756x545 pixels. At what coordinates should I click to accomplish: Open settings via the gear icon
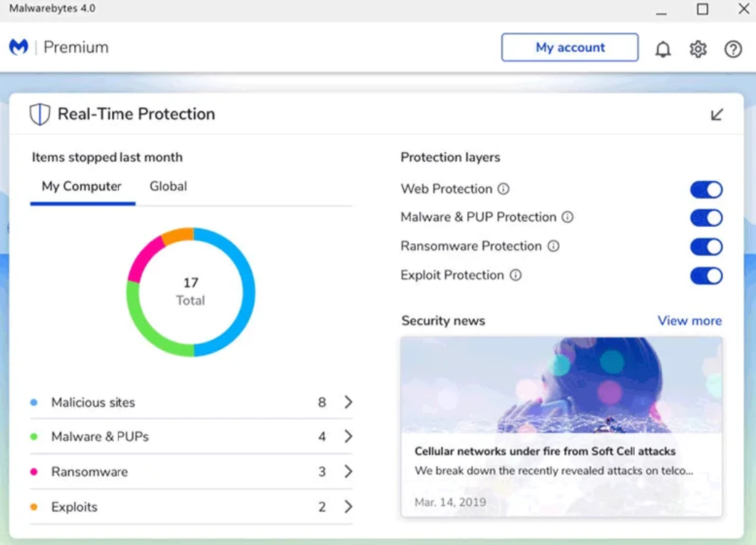698,49
